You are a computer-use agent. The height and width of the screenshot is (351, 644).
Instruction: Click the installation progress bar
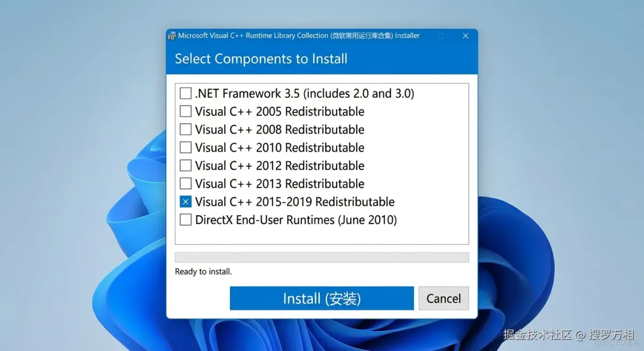pos(321,256)
